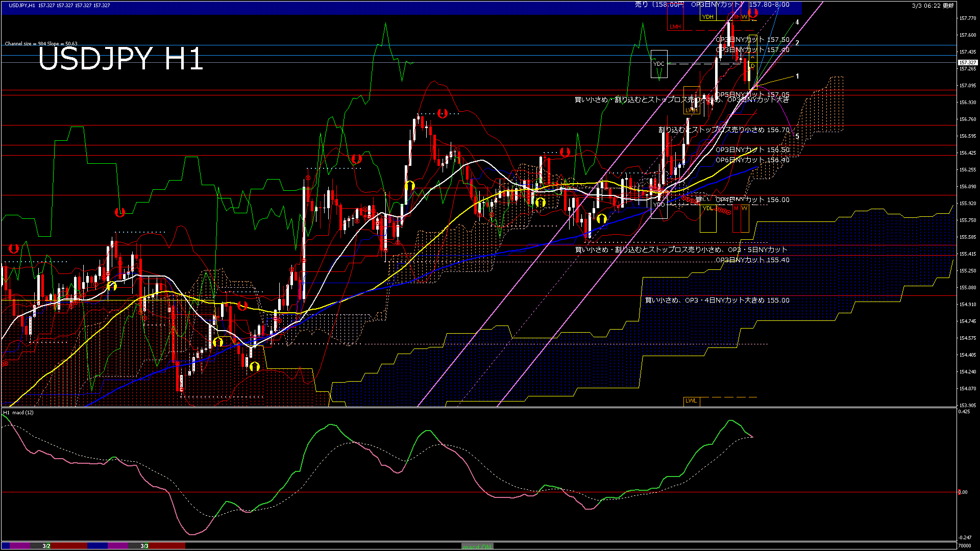Click the YDH yellow label box

707,17
